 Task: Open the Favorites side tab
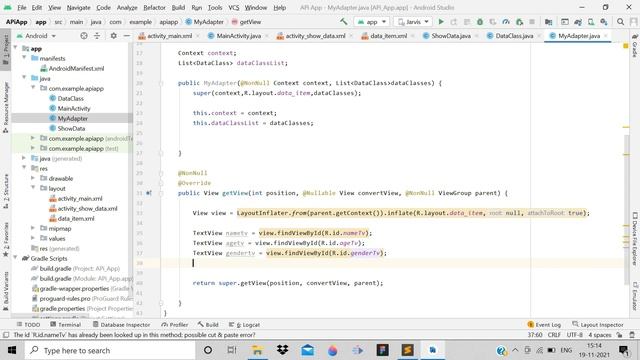tap(6, 240)
